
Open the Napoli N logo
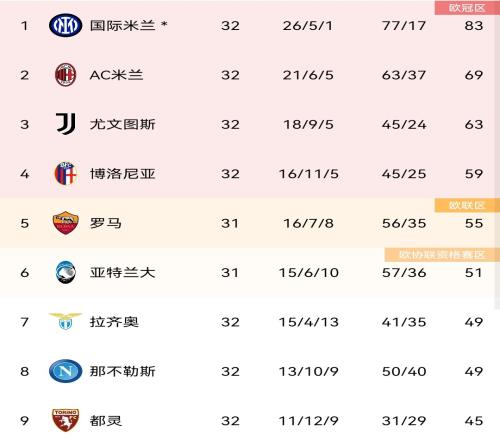tap(65, 371)
